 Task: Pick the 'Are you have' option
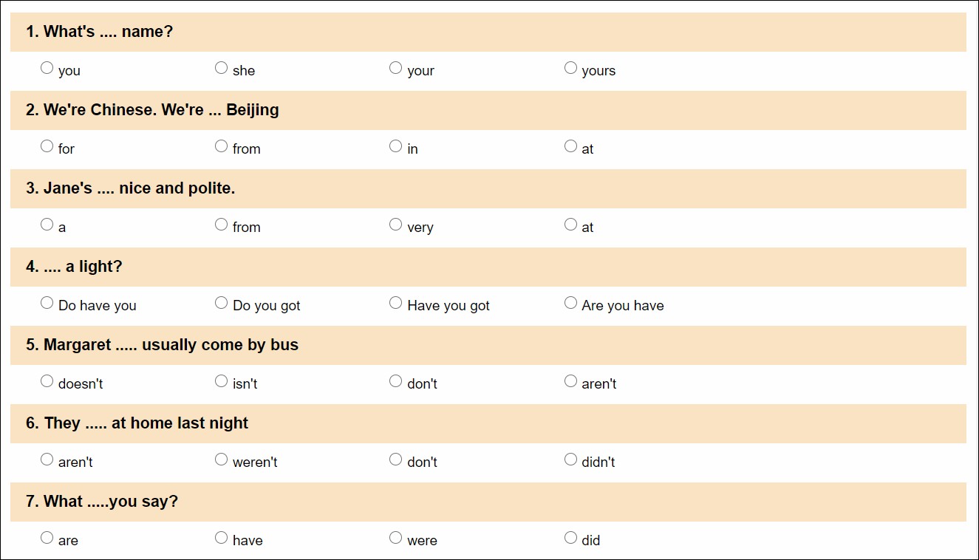570,303
